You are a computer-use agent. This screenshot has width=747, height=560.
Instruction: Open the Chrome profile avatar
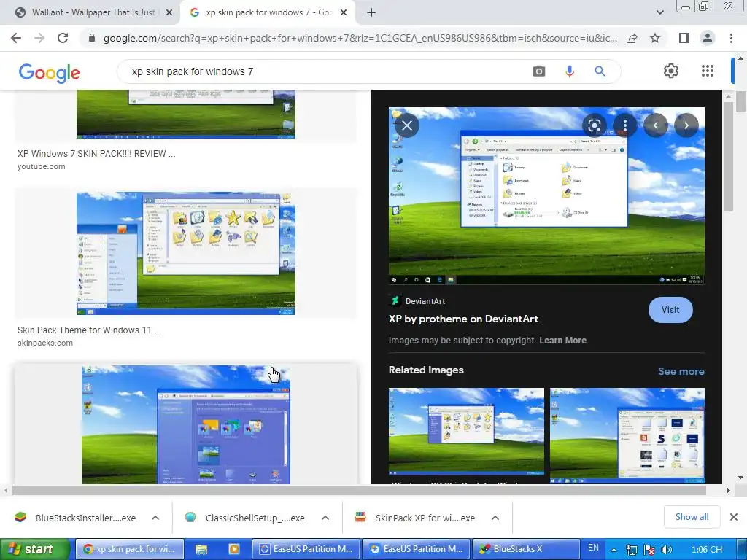tap(708, 38)
